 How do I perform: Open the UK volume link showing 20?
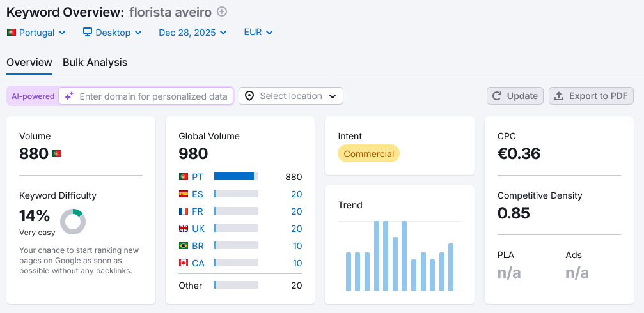(296, 229)
